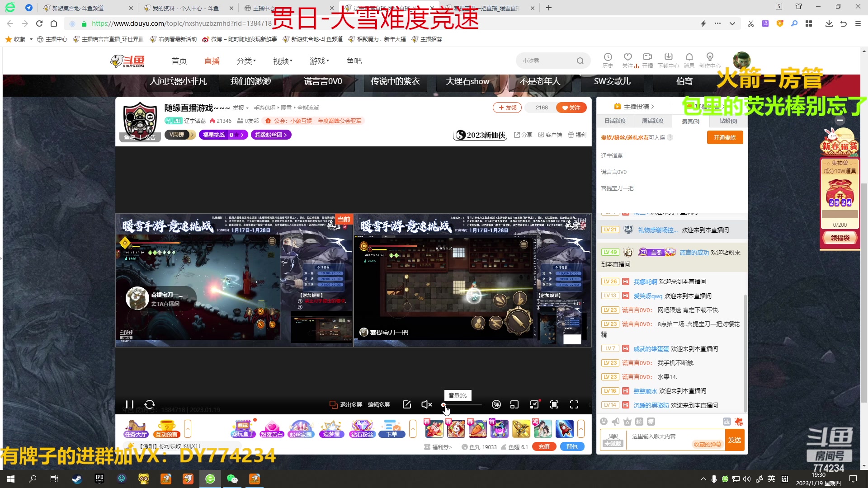This screenshot has height=488, width=868.
Task: Open the meme (梗) chat option
Action: click(x=651, y=422)
